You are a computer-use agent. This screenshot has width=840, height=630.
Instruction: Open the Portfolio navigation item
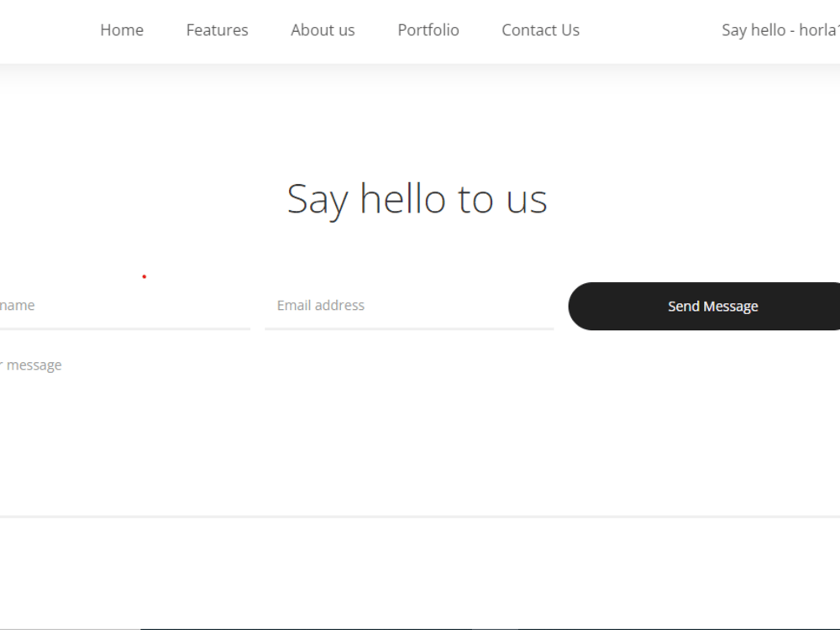(x=428, y=30)
